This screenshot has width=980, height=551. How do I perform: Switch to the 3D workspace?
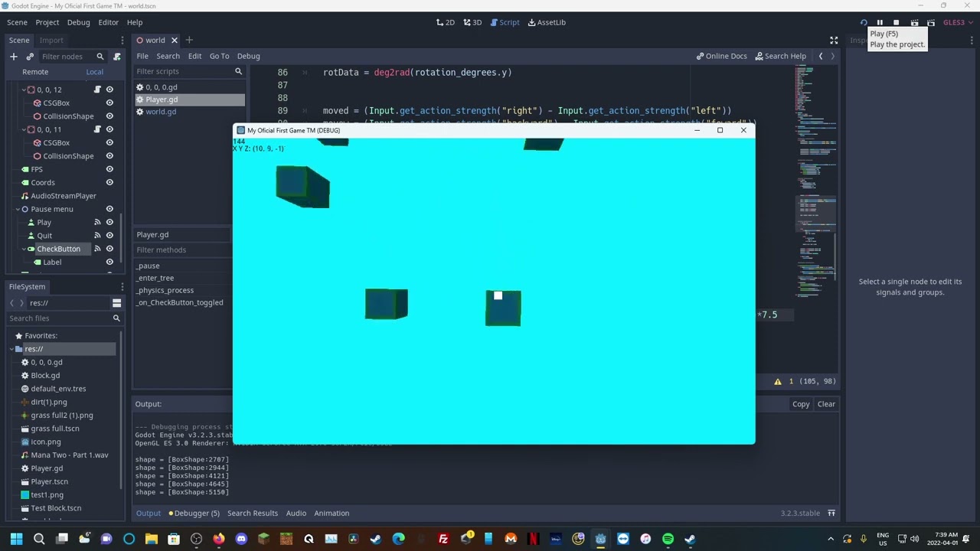[472, 23]
